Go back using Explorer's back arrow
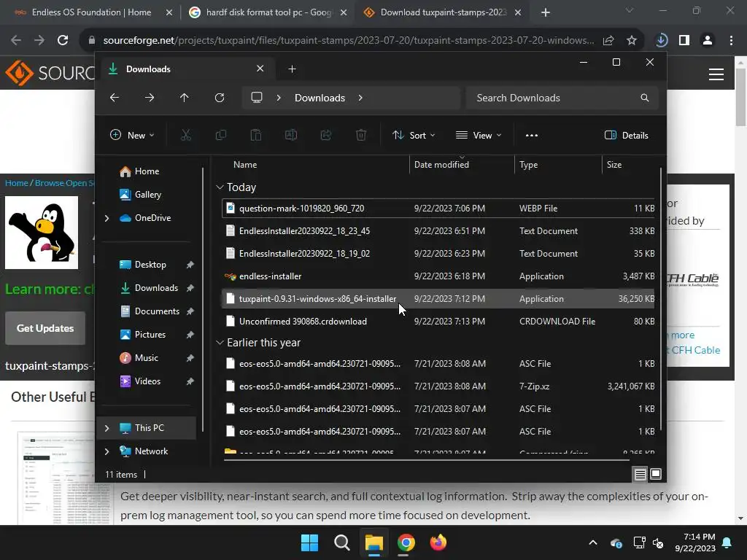 click(115, 98)
